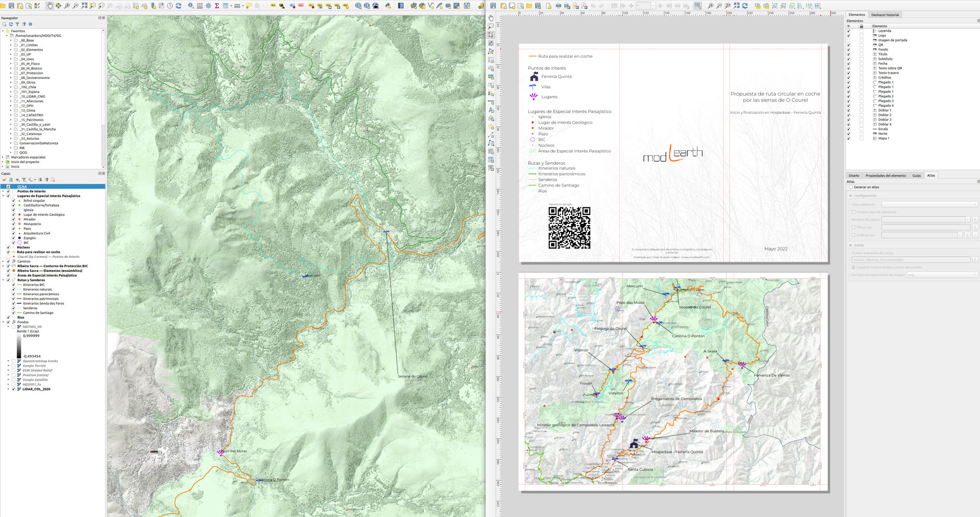The width and height of the screenshot is (980, 517).
Task: Select the Leyenda item in Elementos list
Action: [884, 31]
